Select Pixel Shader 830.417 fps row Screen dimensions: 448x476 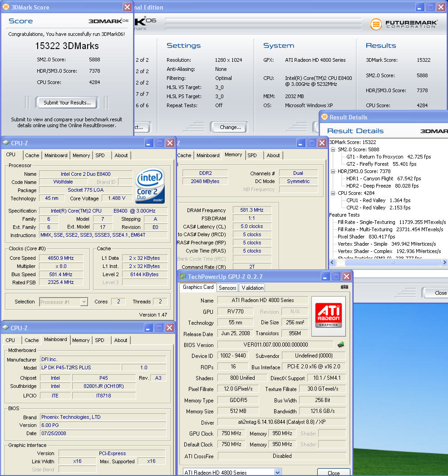click(366, 237)
